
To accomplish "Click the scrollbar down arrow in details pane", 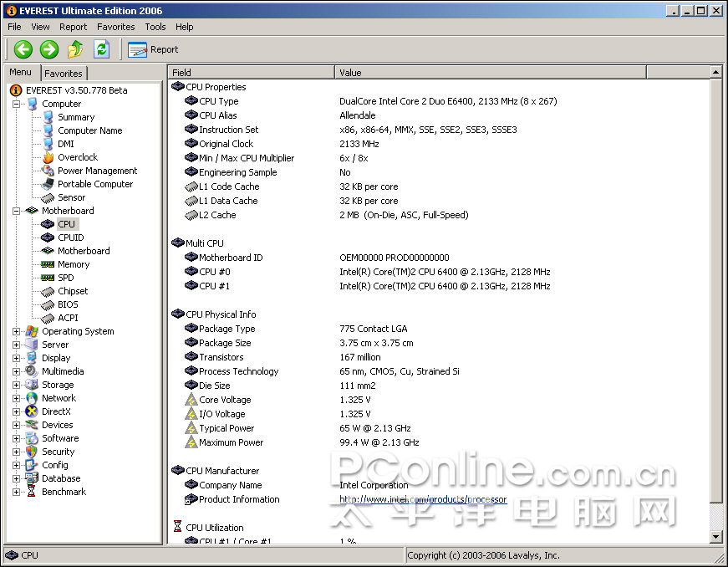I will pos(715,536).
